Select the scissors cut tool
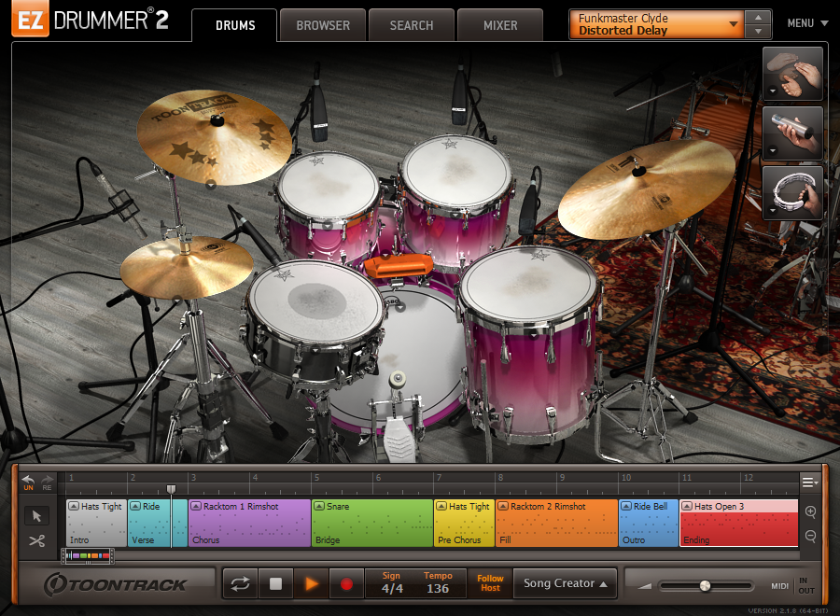Viewport: 840px width, 616px height. coord(36,541)
